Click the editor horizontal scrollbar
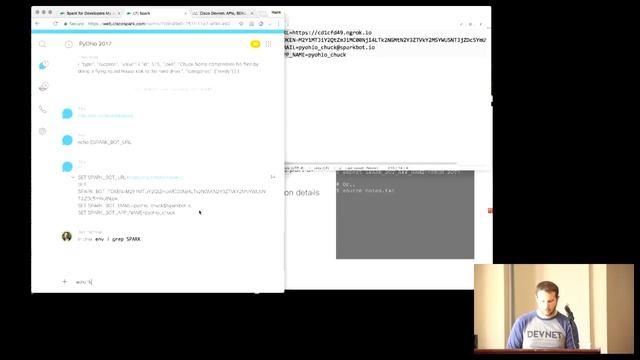 pyautogui.click(x=370, y=163)
